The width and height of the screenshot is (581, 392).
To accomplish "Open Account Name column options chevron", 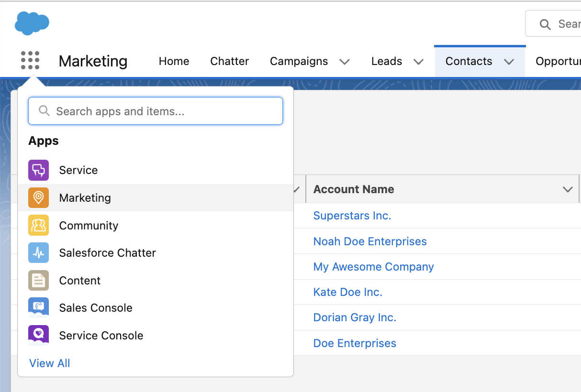I will [x=568, y=189].
